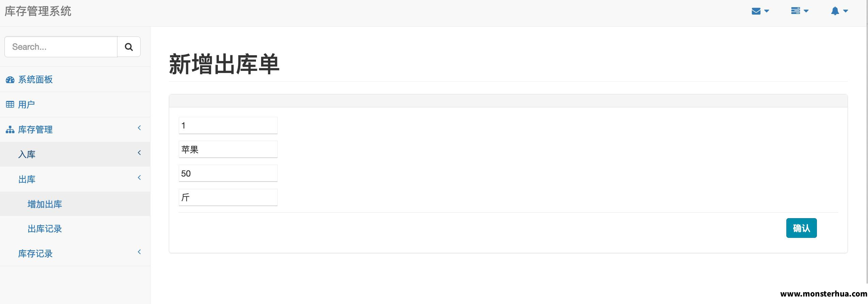Click the magnifier search button
Screen dimensions: 868x304
click(129, 47)
